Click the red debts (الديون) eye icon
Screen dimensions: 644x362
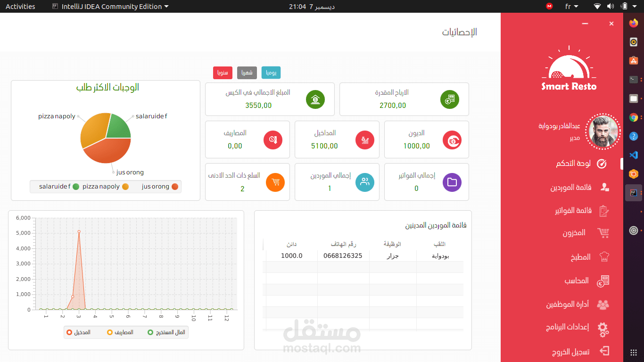(x=452, y=140)
